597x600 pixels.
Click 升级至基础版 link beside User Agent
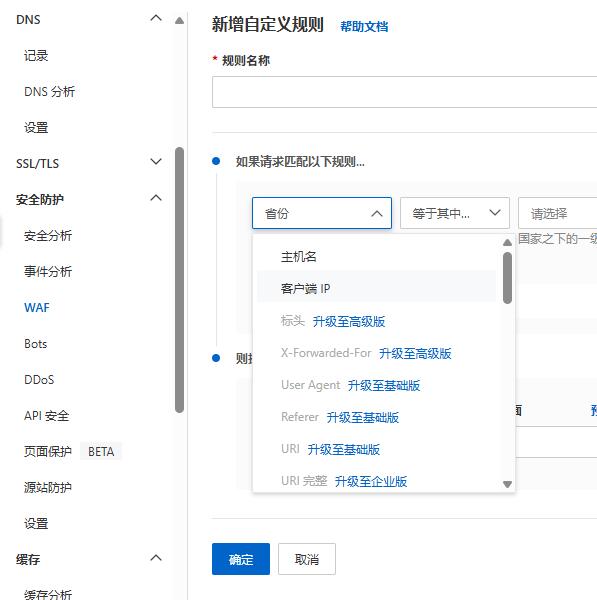[x=384, y=386]
